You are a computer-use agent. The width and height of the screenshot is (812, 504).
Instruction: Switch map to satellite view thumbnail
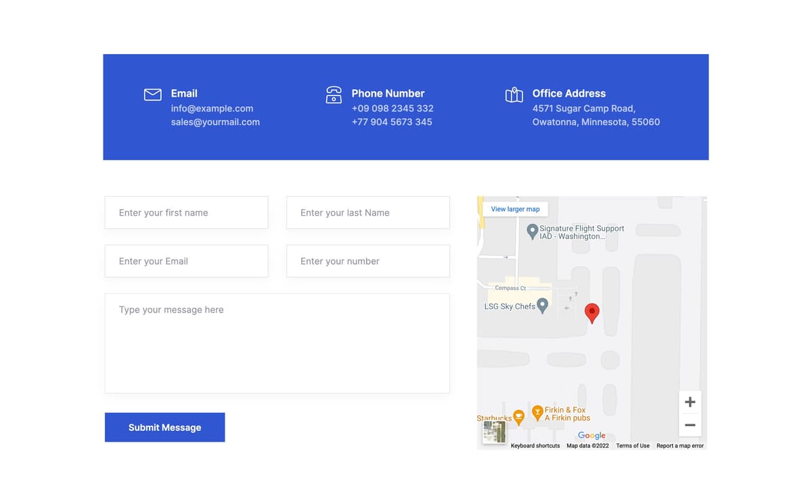pos(494,432)
